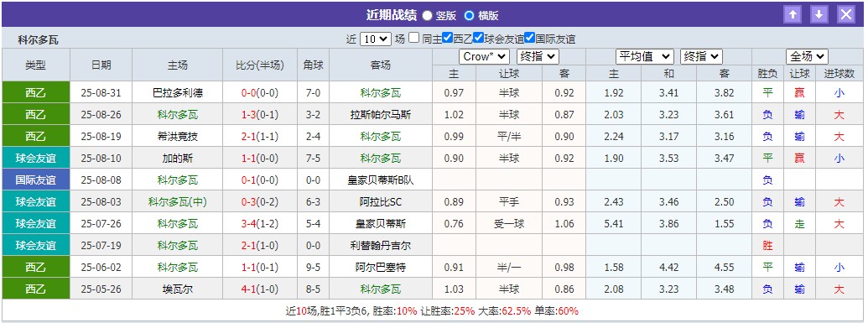Click the 走 handicap result cell
868x323 pixels.
pyautogui.click(x=799, y=224)
